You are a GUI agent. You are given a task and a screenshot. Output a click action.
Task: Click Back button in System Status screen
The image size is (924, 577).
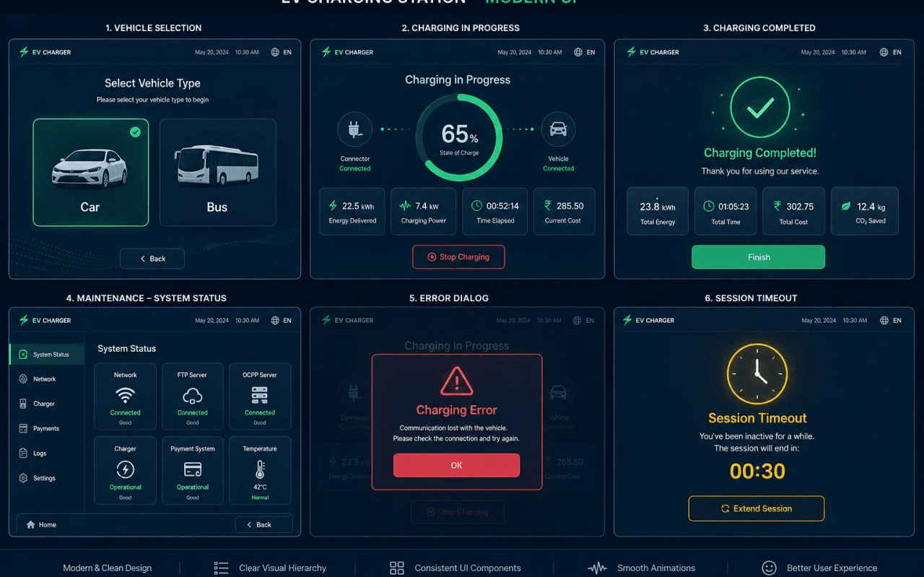click(263, 525)
